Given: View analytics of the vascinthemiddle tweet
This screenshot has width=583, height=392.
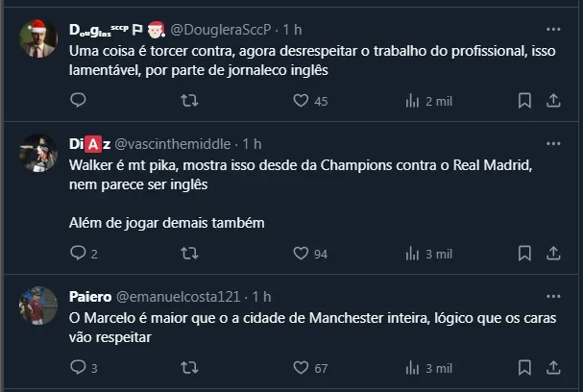Looking at the screenshot, I should (414, 254).
